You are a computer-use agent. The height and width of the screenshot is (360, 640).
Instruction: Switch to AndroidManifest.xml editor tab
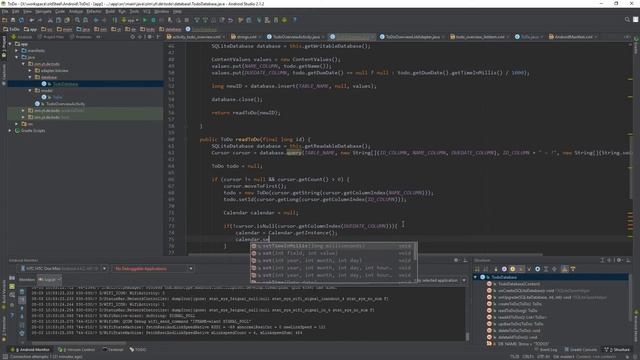coord(573,37)
